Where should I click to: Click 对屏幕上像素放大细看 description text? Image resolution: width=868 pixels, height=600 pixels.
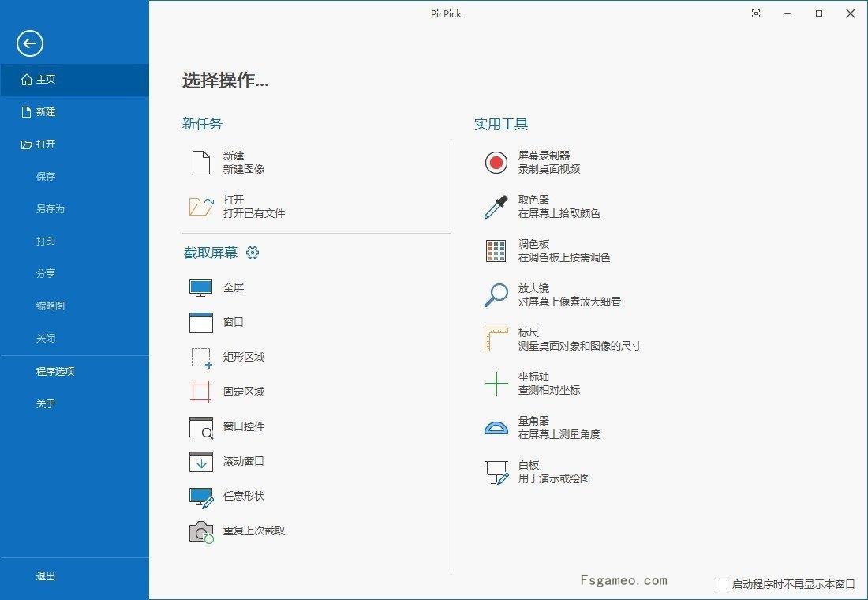click(570, 302)
